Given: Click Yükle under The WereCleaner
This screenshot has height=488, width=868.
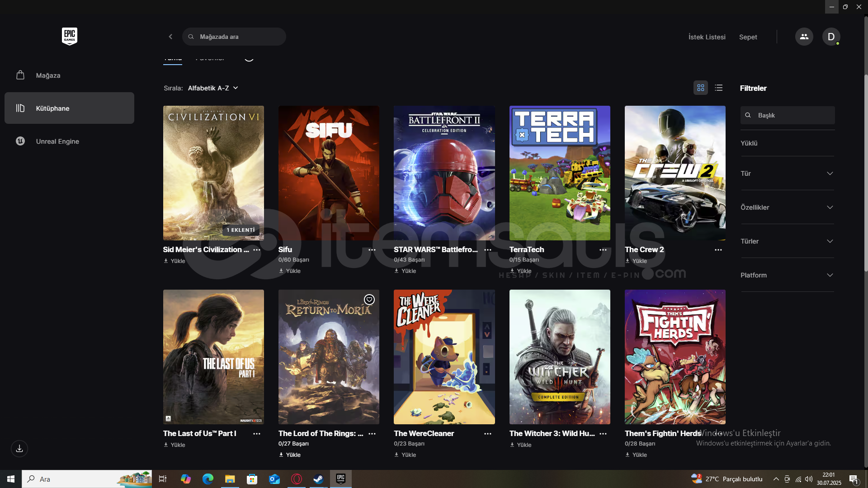Looking at the screenshot, I should [405, 455].
